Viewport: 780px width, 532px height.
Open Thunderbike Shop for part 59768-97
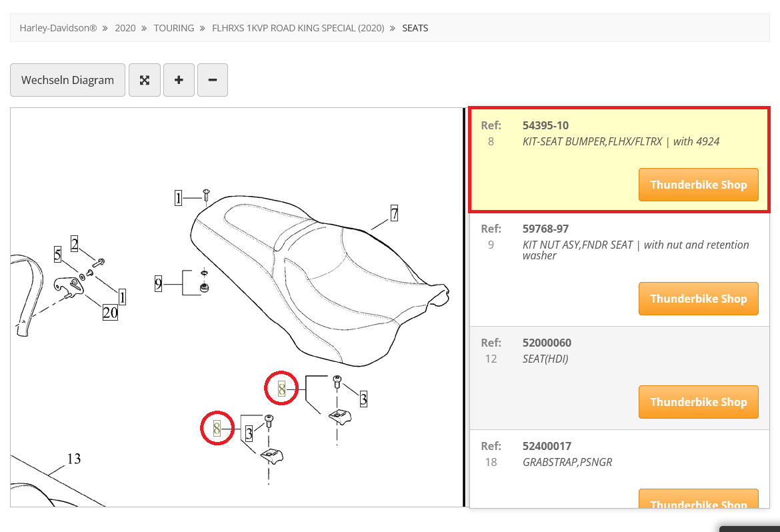point(699,299)
